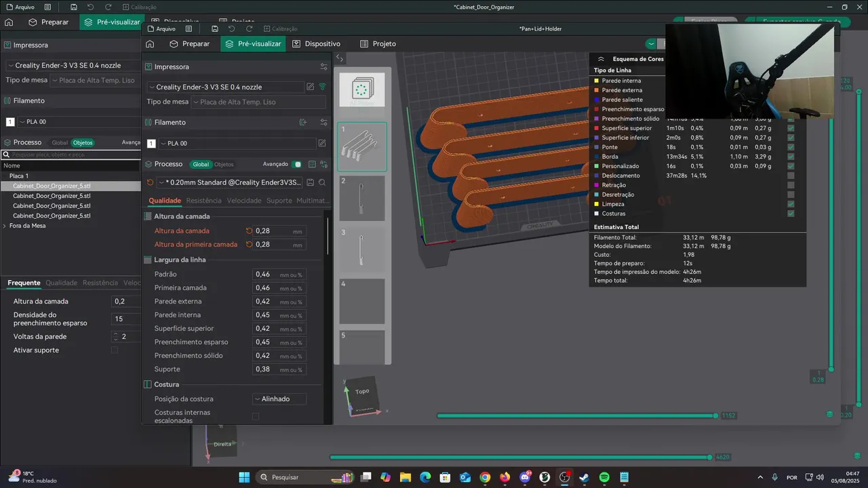Open Steam from the taskbar
The height and width of the screenshot is (488, 868).
click(x=584, y=477)
